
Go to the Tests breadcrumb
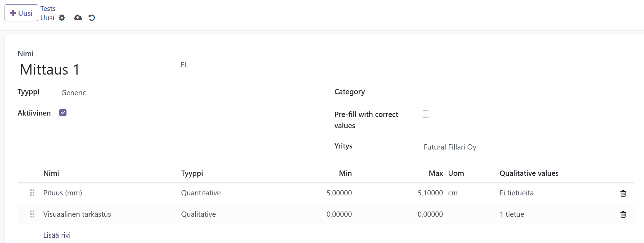48,8
